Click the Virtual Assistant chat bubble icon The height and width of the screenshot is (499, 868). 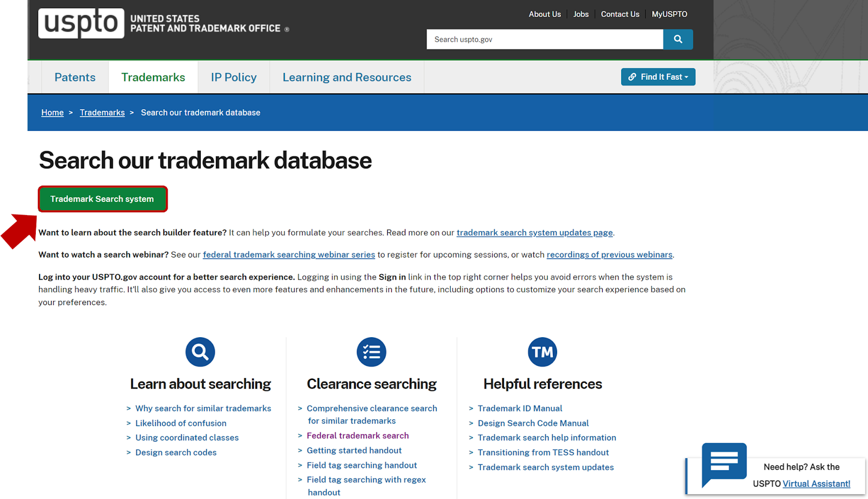(x=724, y=465)
